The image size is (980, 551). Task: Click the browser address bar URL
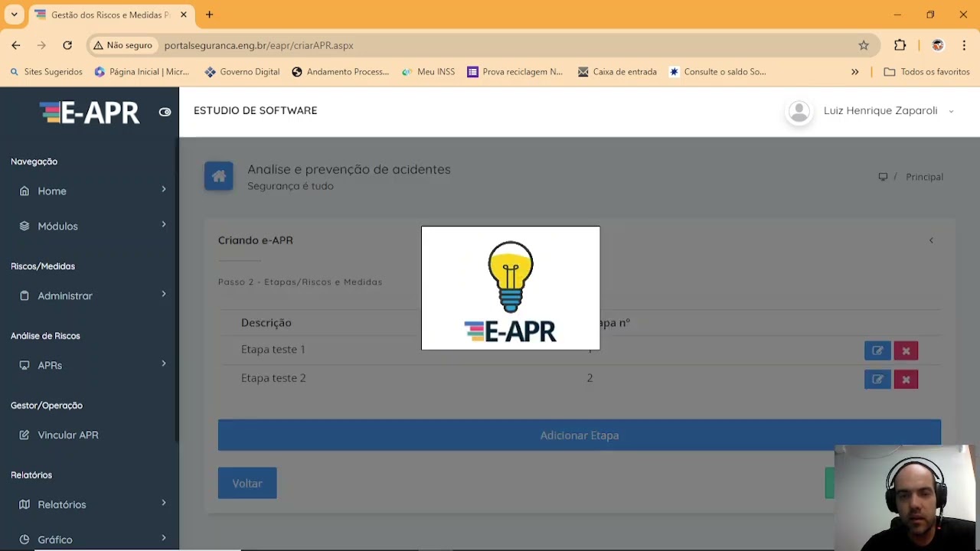click(x=259, y=45)
